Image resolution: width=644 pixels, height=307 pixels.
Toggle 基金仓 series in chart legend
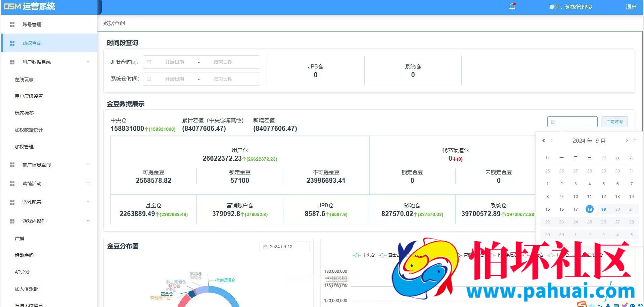(x=389, y=255)
